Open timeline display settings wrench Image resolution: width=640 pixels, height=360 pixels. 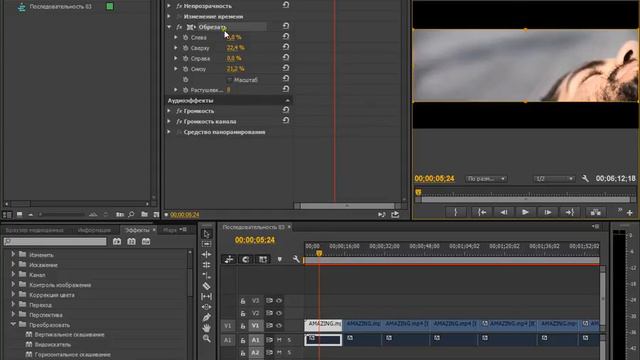click(x=296, y=259)
